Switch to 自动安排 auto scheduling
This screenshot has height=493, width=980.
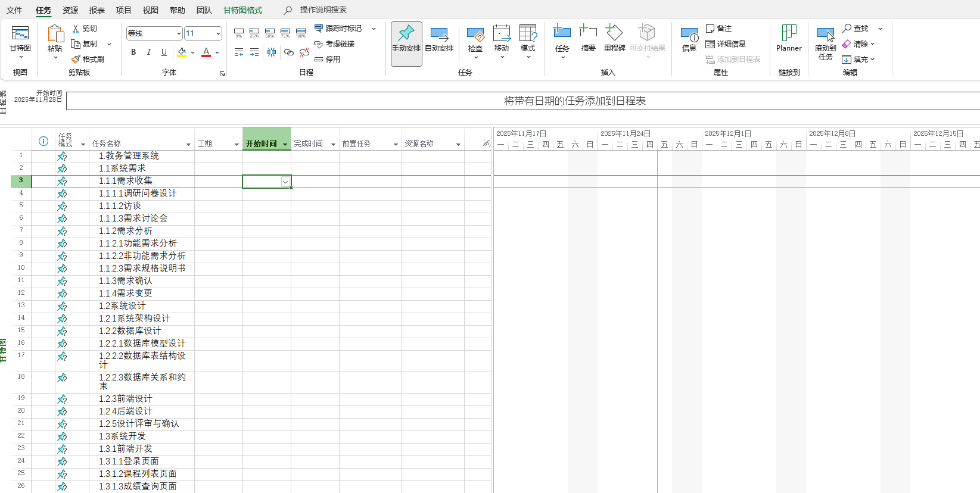pos(439,39)
